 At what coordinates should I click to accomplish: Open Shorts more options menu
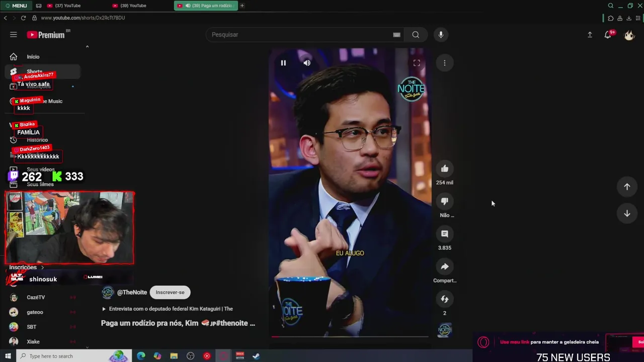pos(445,63)
